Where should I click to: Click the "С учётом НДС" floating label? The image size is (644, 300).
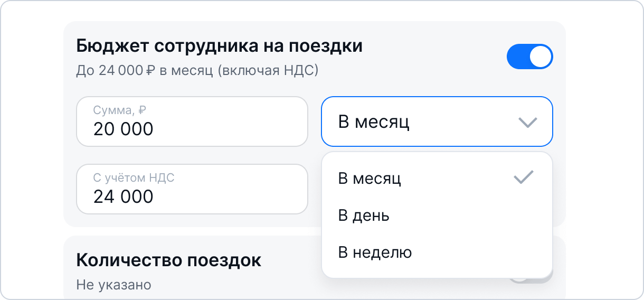[134, 178]
